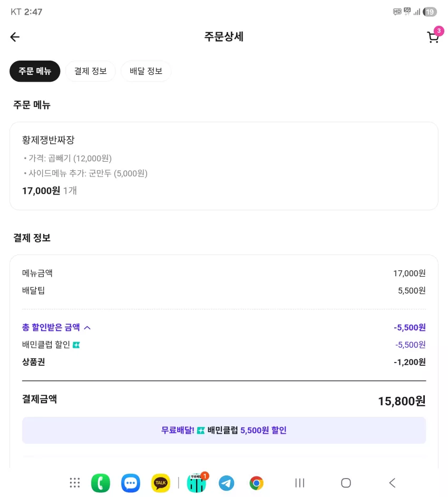Viewport: 448px width, 497px height.
Task: Tap the system back chevron in the navigation bar
Action: 392,483
